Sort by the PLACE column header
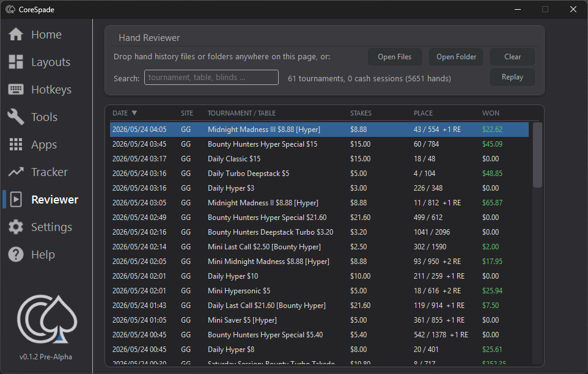Screen dimensions: 588x374 (423, 113)
